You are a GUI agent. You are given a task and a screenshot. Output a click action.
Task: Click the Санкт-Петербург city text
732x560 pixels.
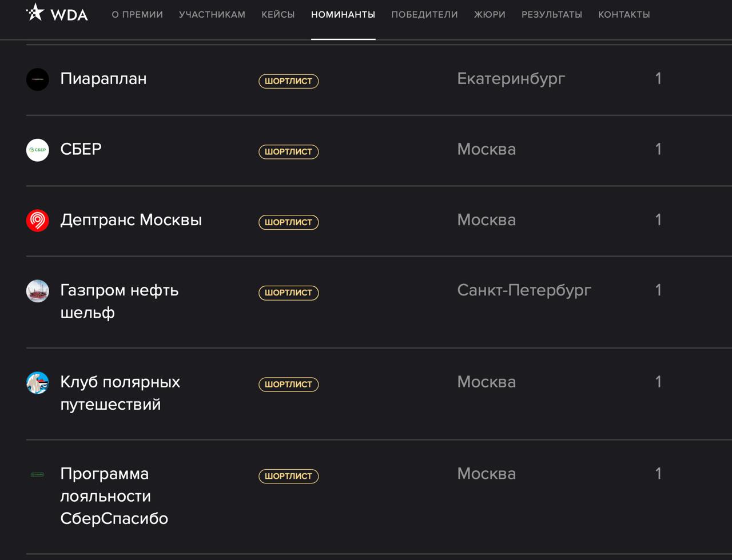[524, 290]
